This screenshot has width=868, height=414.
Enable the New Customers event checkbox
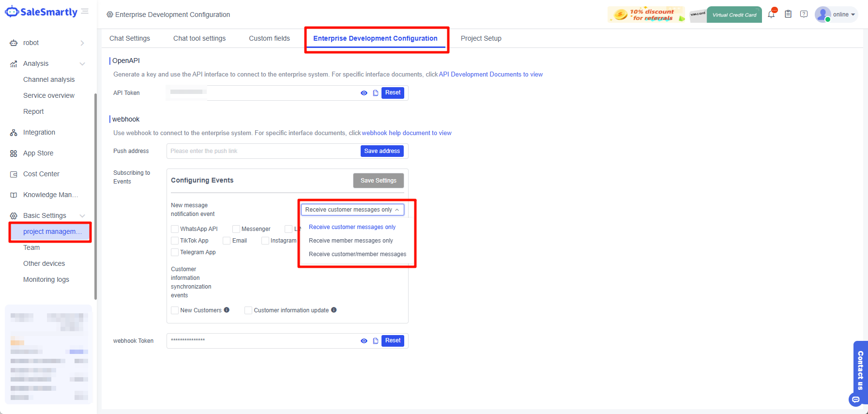click(175, 310)
